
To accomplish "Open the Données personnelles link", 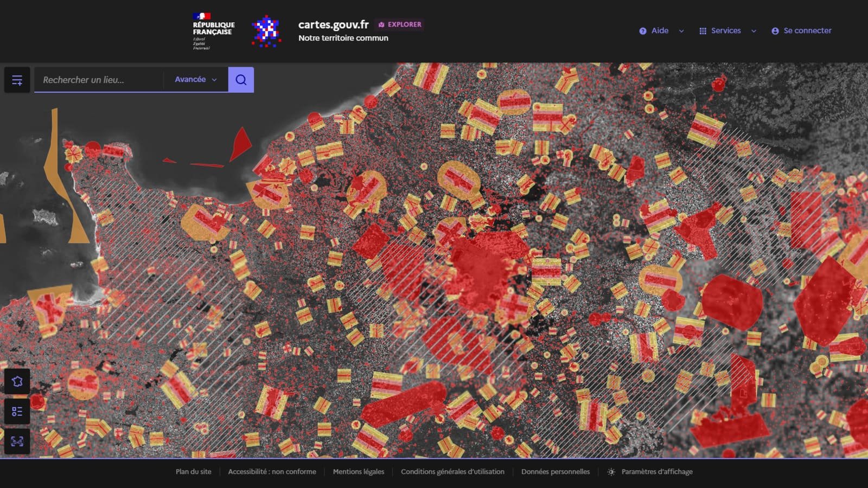I will tap(556, 472).
